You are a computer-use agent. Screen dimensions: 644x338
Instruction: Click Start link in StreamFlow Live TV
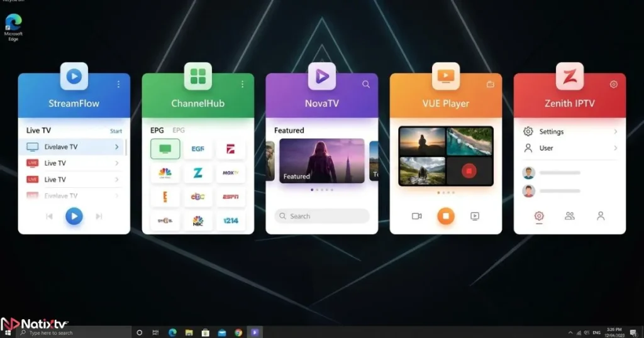coord(116,131)
